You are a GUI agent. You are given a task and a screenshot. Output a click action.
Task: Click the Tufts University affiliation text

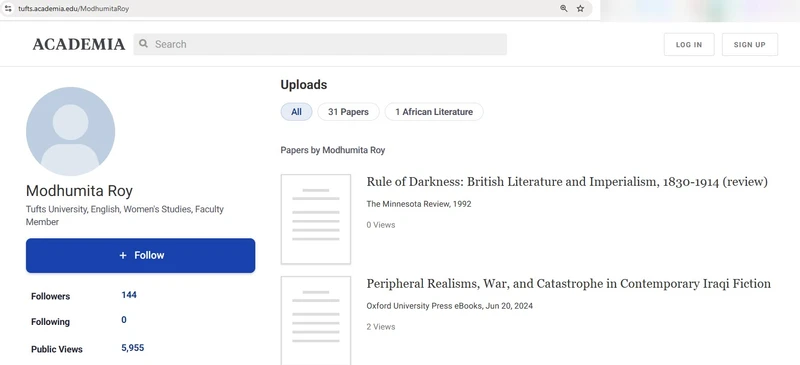click(x=125, y=215)
